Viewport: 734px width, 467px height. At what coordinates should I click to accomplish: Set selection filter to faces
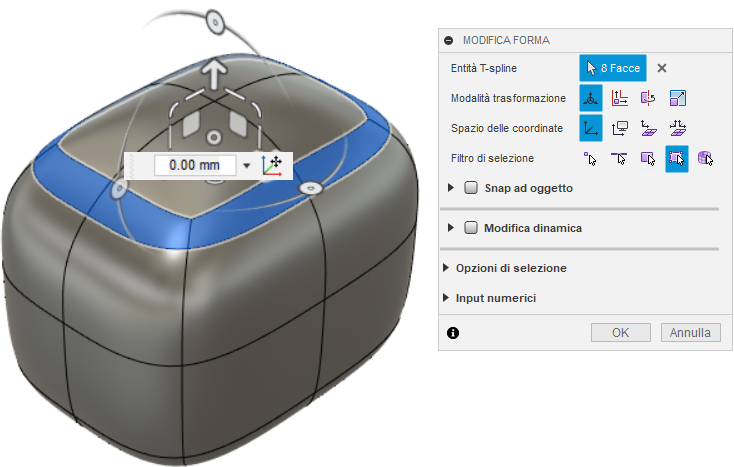point(648,158)
